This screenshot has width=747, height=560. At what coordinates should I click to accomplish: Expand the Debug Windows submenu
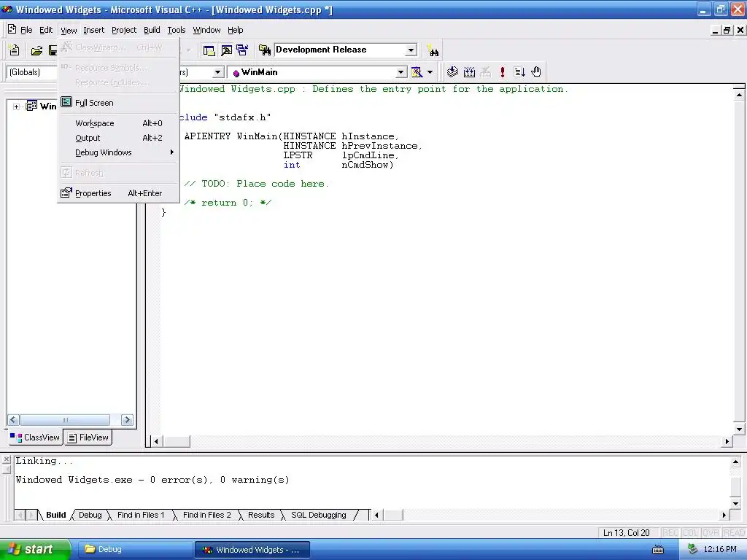[118, 152]
